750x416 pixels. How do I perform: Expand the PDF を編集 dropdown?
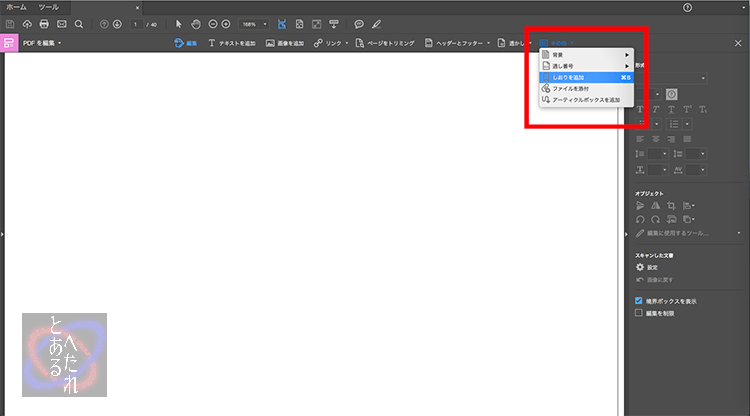pyautogui.click(x=42, y=43)
